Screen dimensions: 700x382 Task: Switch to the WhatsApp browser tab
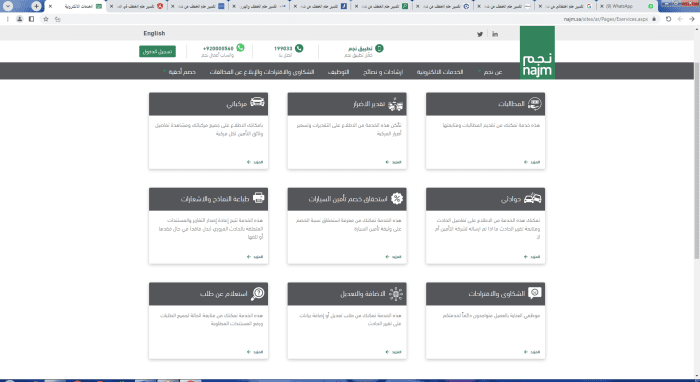pyautogui.click(x=627, y=6)
